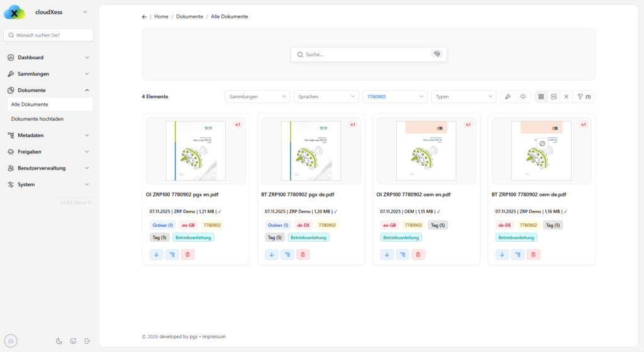Focus the main Suche... field
644x352 pixels.
point(369,54)
